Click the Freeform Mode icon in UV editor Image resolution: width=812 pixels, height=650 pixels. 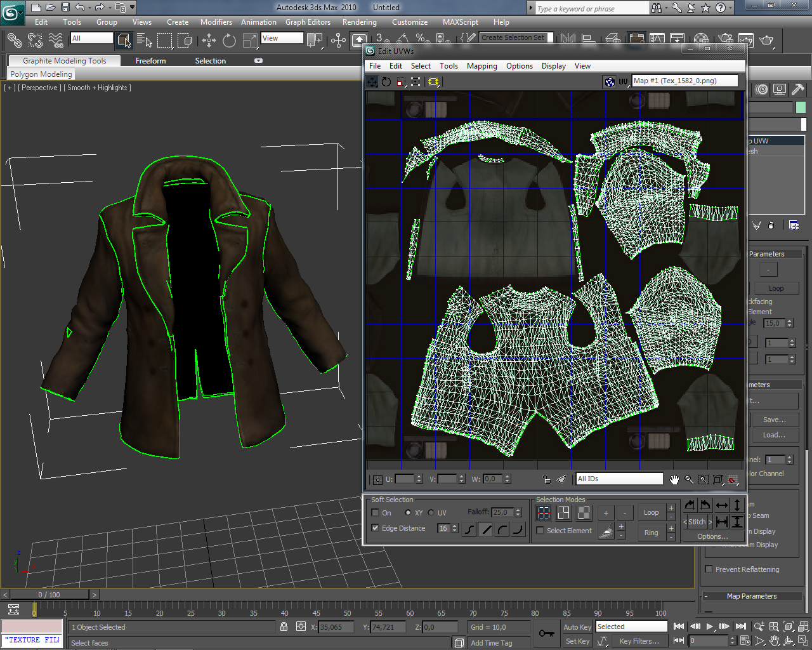(x=416, y=82)
